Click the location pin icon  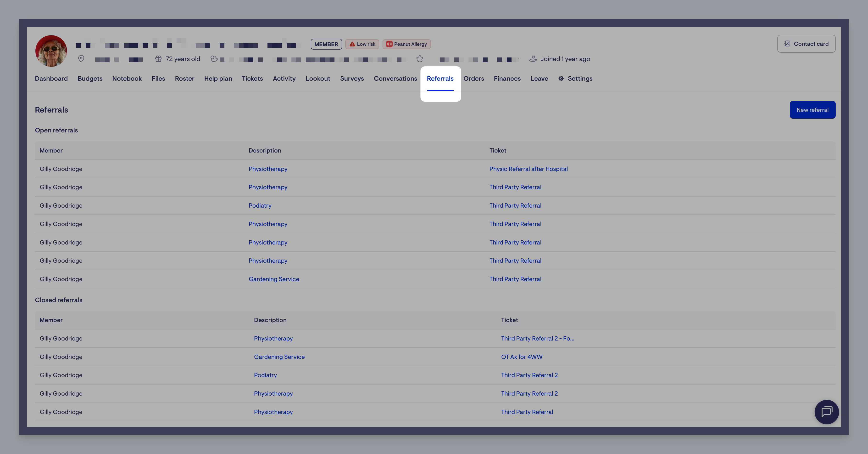pyautogui.click(x=81, y=59)
